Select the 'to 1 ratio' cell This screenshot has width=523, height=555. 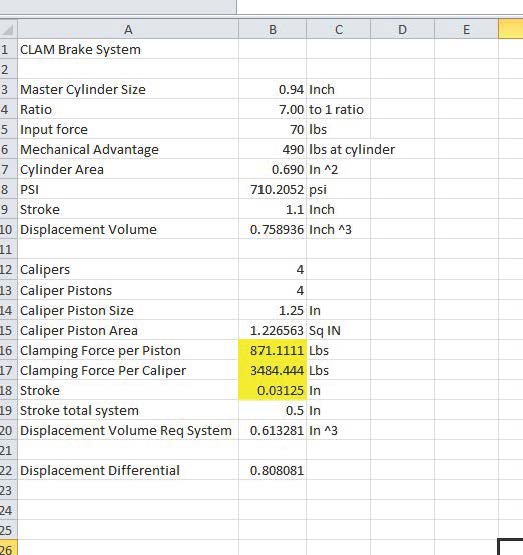click(339, 109)
